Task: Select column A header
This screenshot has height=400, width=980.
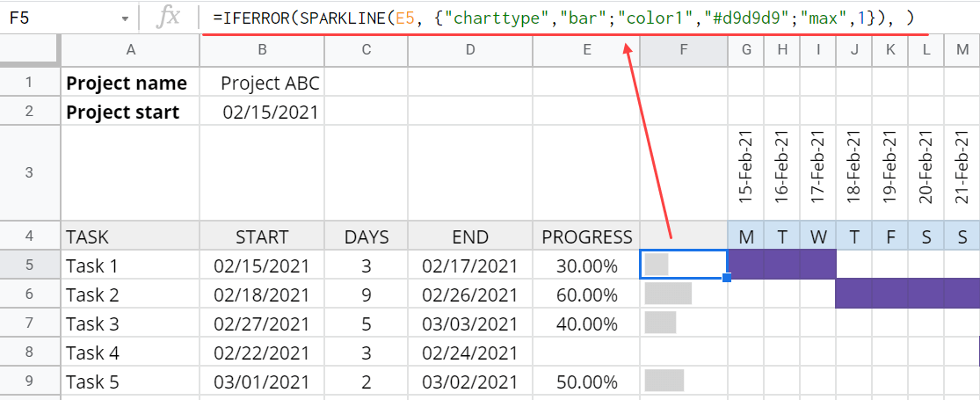Action: [x=131, y=51]
